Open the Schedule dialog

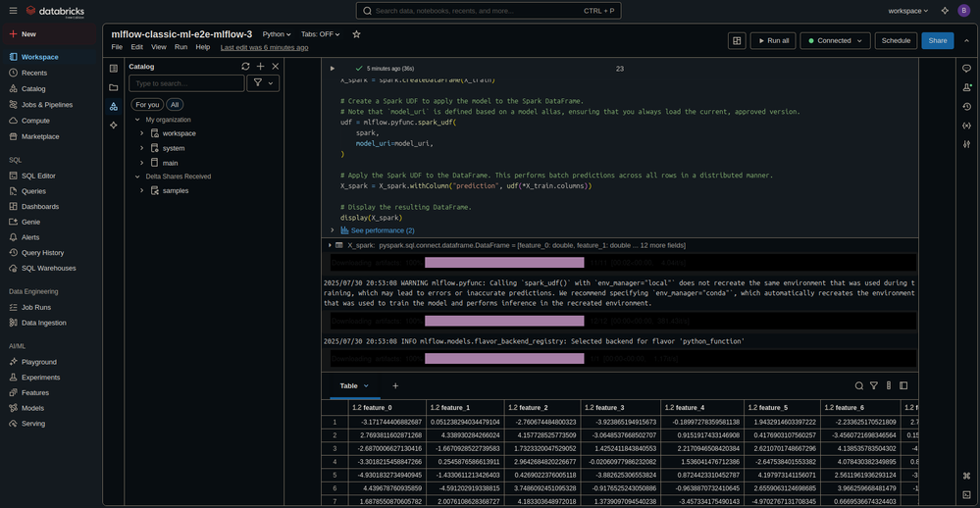click(x=896, y=40)
